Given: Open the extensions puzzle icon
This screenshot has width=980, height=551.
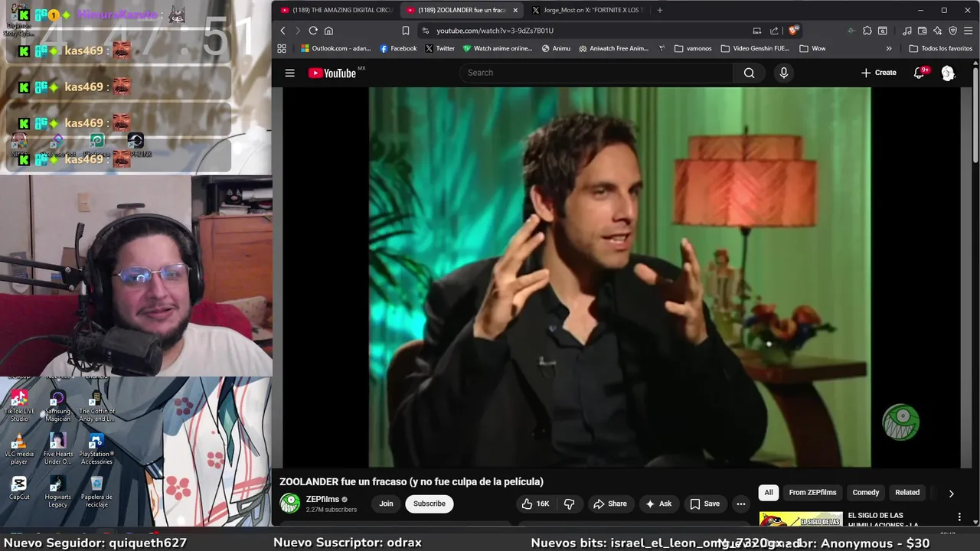Looking at the screenshot, I should pyautogui.click(x=867, y=31).
